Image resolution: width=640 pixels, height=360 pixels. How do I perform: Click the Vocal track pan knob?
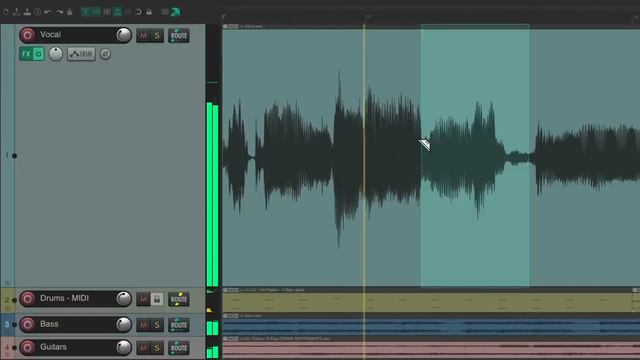(x=56, y=54)
